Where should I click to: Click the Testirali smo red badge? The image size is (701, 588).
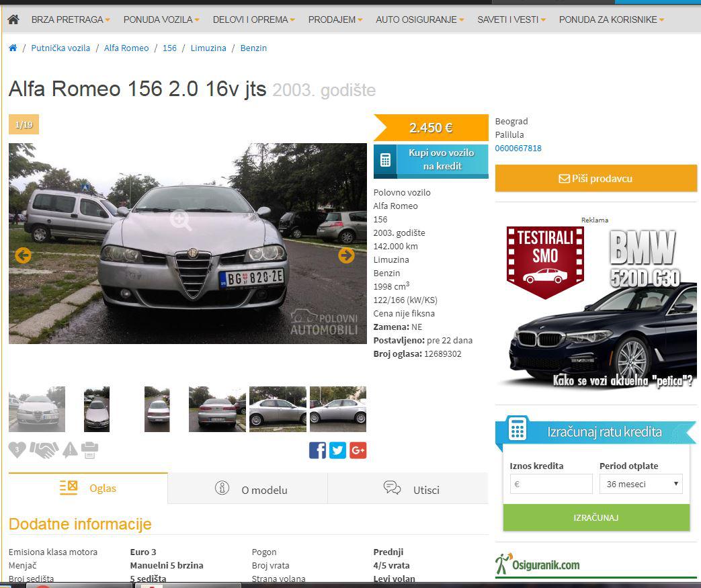(x=546, y=261)
